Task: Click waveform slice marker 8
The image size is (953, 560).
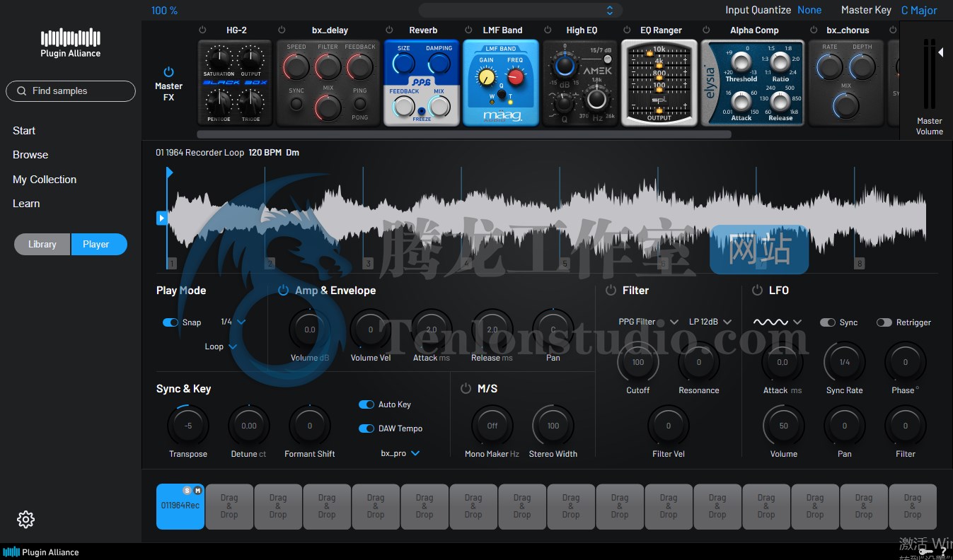Action: pos(860,264)
